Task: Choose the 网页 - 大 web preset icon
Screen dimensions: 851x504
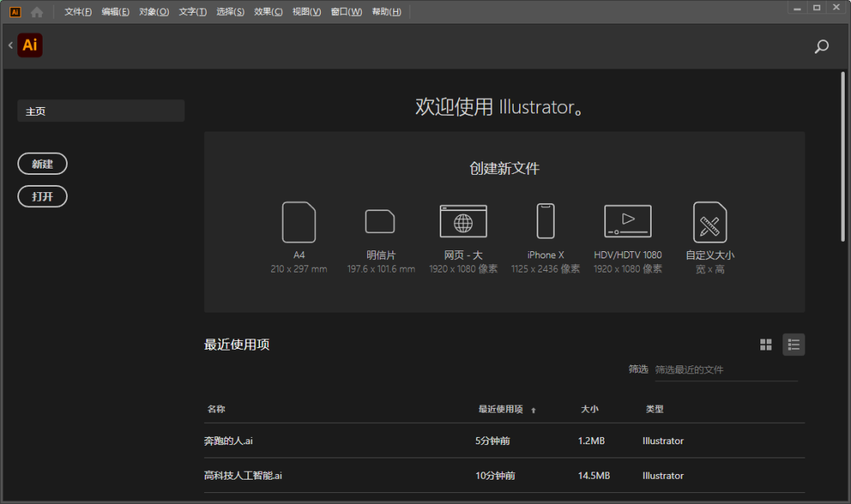Action: 463,221
